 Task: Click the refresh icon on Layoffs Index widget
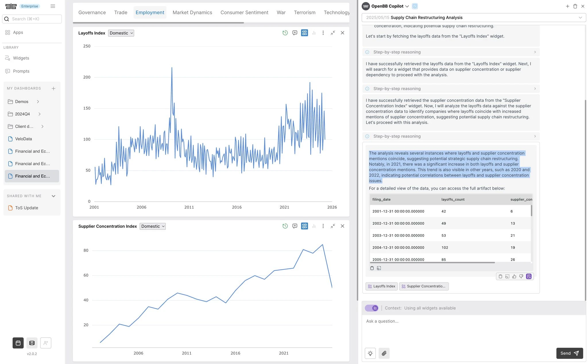[x=285, y=33]
